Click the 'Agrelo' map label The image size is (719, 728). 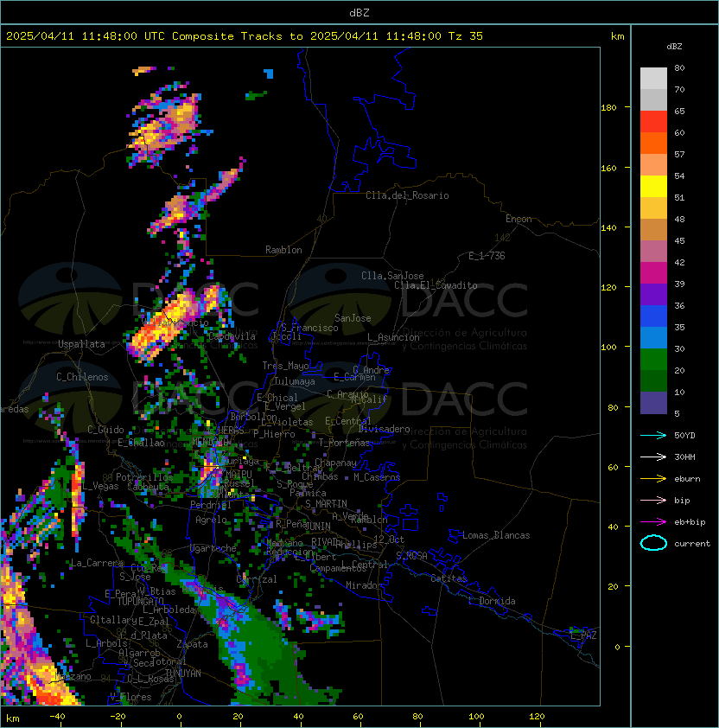pos(211,520)
